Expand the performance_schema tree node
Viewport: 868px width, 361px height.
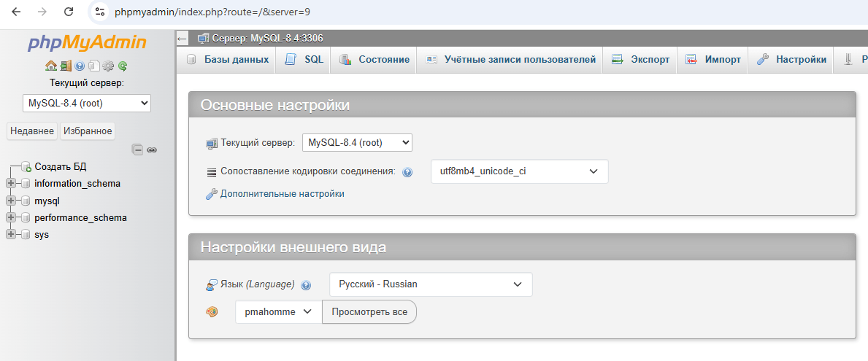pos(10,218)
